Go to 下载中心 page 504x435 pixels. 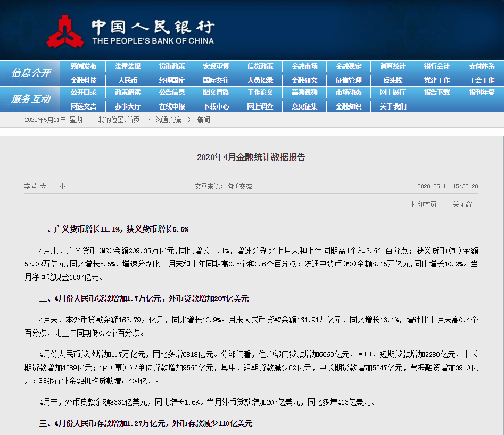pyautogui.click(x=216, y=106)
